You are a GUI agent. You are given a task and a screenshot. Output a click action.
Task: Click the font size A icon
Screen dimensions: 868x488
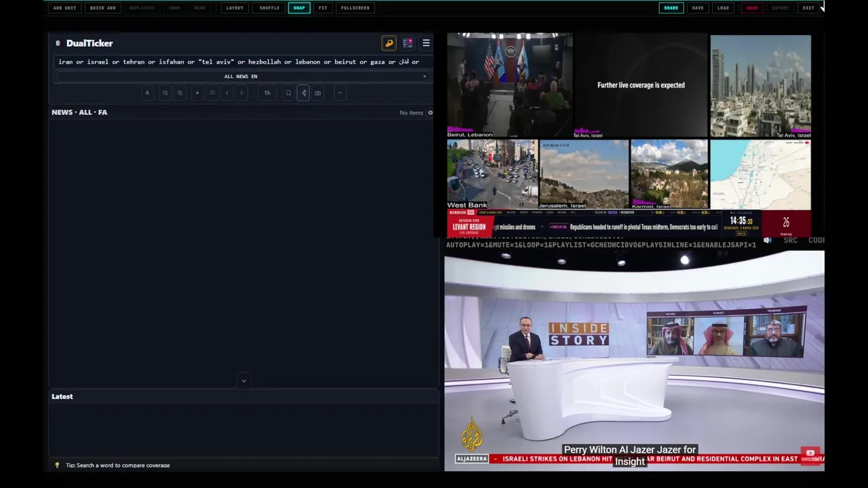tap(147, 93)
